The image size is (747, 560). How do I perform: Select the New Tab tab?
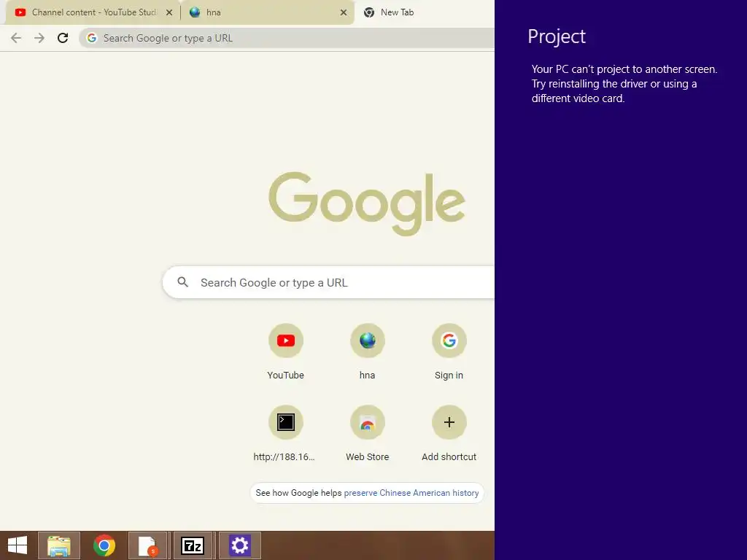(x=424, y=12)
